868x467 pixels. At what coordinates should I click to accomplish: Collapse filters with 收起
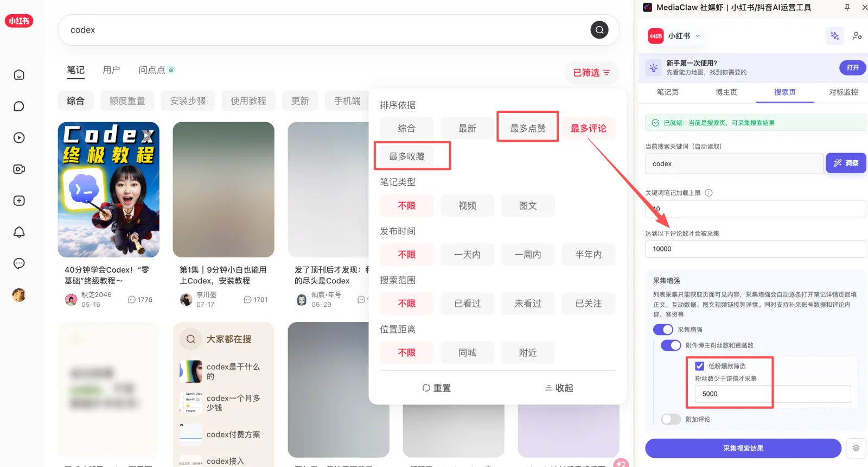[x=559, y=388]
